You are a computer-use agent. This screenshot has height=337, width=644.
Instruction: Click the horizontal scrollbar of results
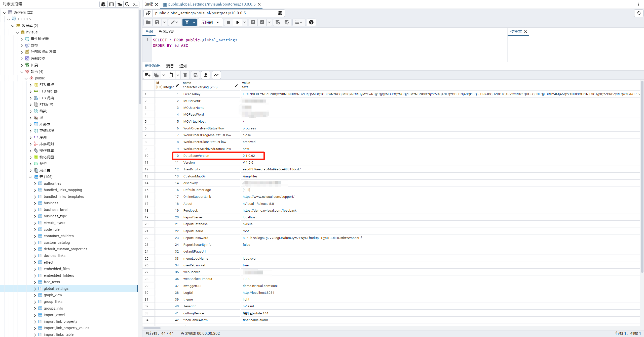[x=152, y=328]
